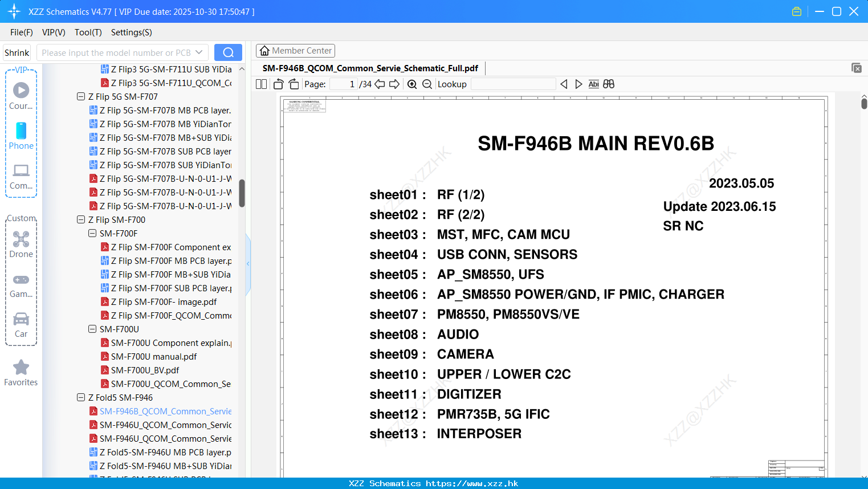The width and height of the screenshot is (868, 489).
Task: Click the Shrink button
Action: 17,52
